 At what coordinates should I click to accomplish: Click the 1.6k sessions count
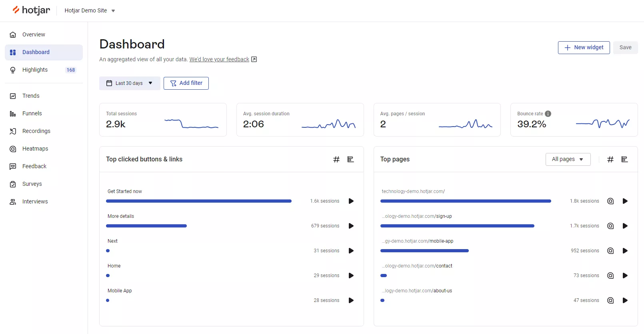pos(325,201)
